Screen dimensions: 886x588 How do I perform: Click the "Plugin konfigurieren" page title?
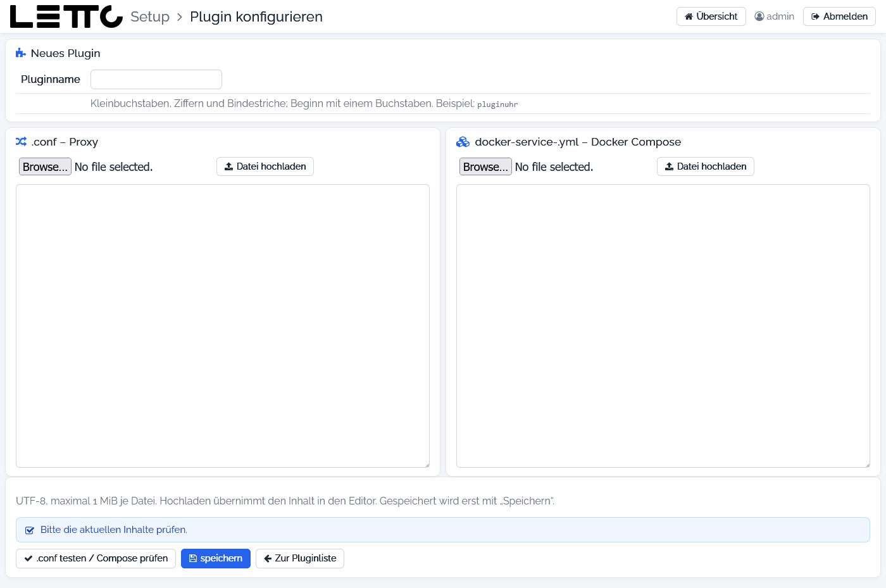(256, 16)
